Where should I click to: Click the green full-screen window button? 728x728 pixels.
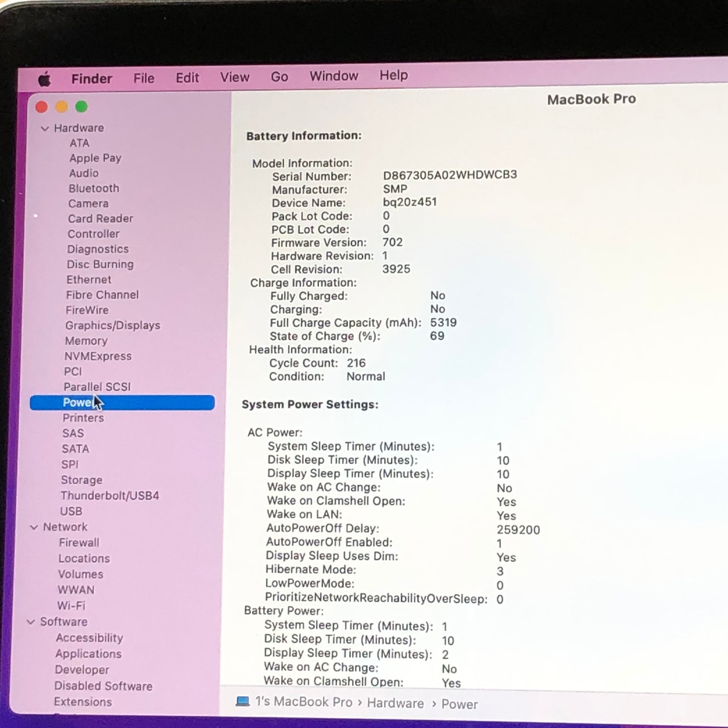82,107
